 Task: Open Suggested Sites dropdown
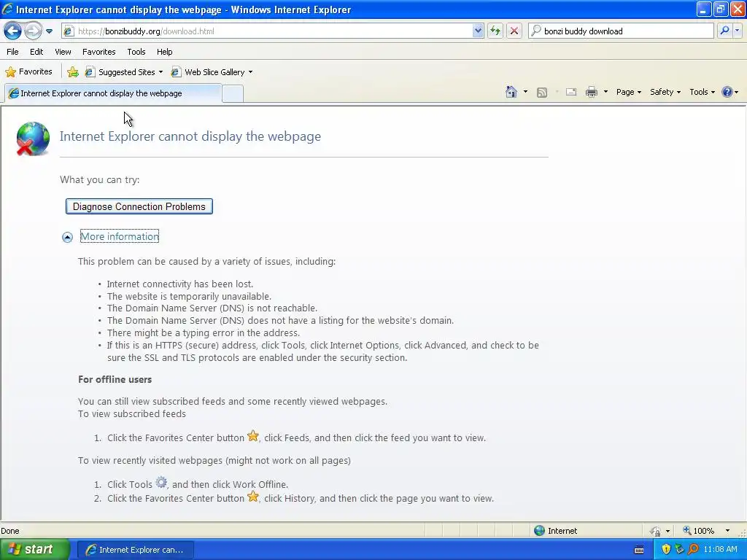(x=124, y=72)
